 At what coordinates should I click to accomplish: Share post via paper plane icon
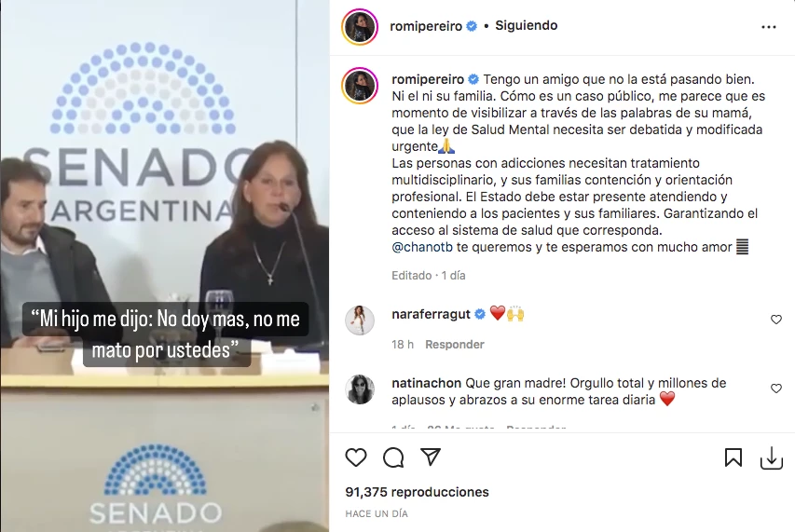431,457
